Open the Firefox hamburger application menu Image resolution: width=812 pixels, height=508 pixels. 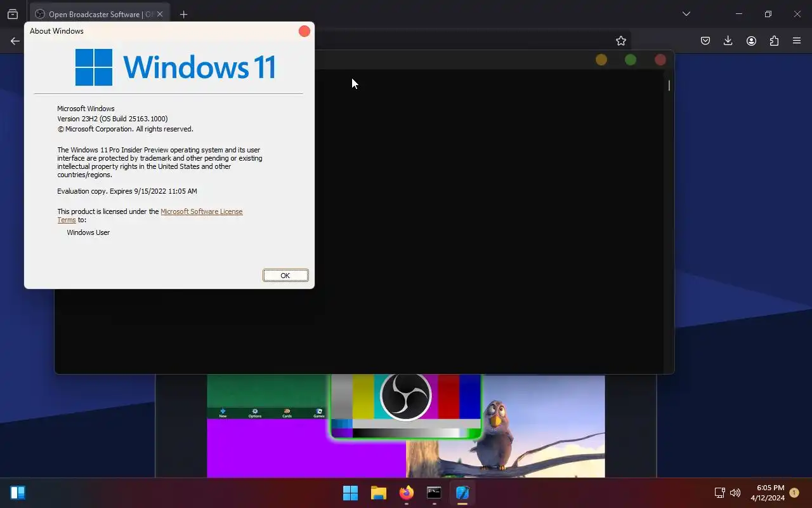[x=797, y=41]
